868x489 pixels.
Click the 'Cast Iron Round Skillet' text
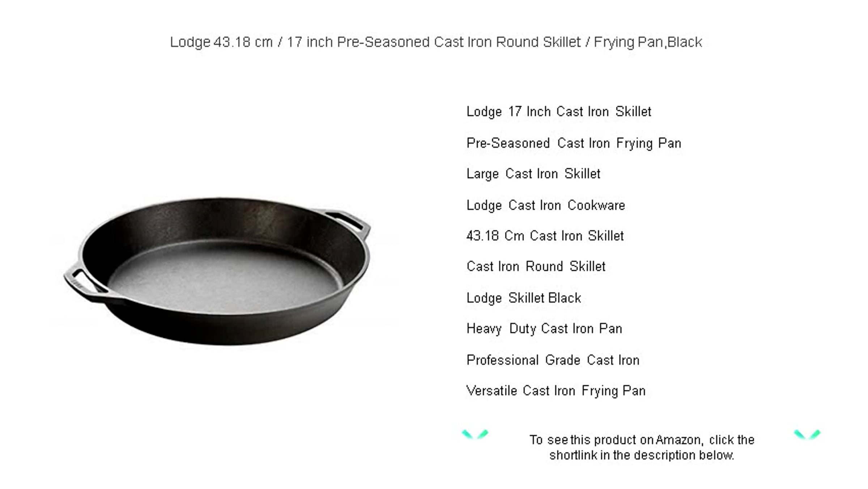click(x=536, y=267)
